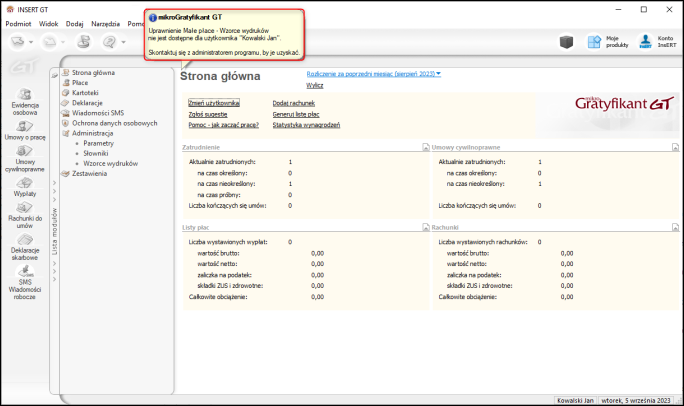Click Liczba wystawionych wypłat label
This screenshot has width=684, height=406.
tap(228, 242)
